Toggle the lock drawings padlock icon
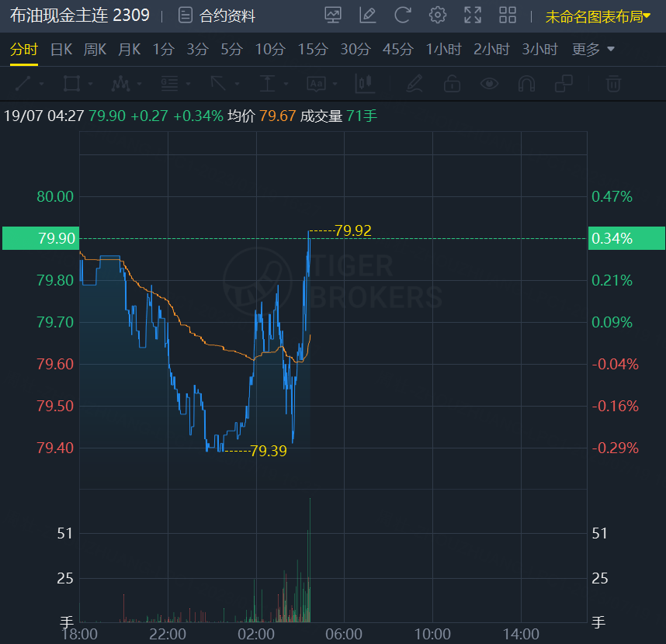 click(x=452, y=84)
